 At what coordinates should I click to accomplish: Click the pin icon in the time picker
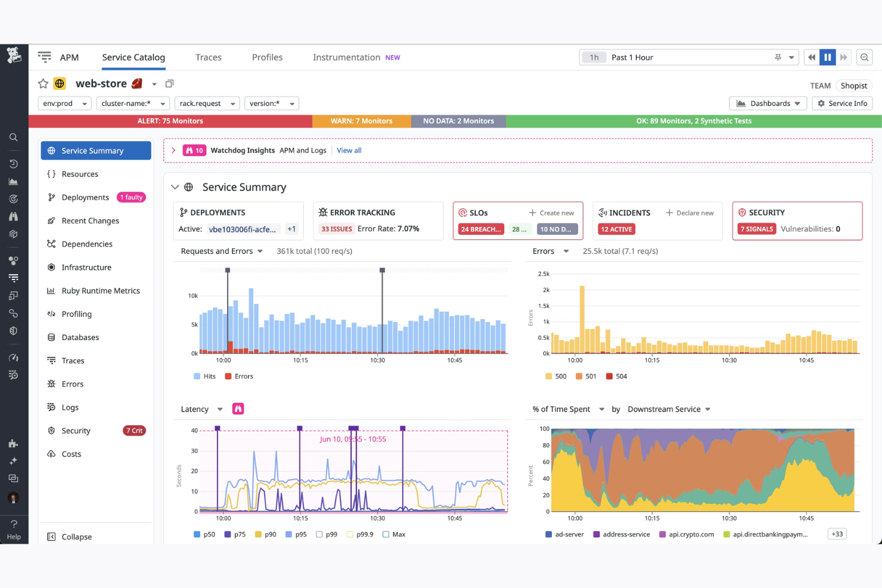pyautogui.click(x=777, y=57)
